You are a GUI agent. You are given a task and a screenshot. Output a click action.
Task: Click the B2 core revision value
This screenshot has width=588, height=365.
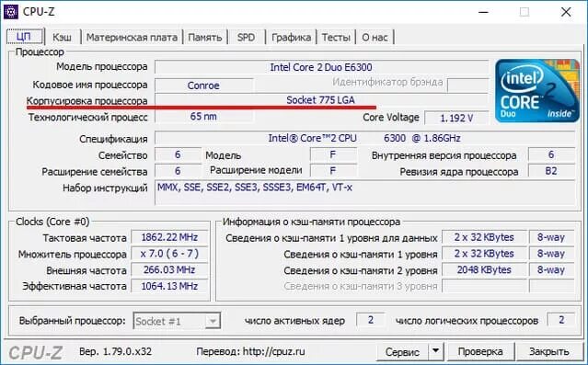click(551, 171)
